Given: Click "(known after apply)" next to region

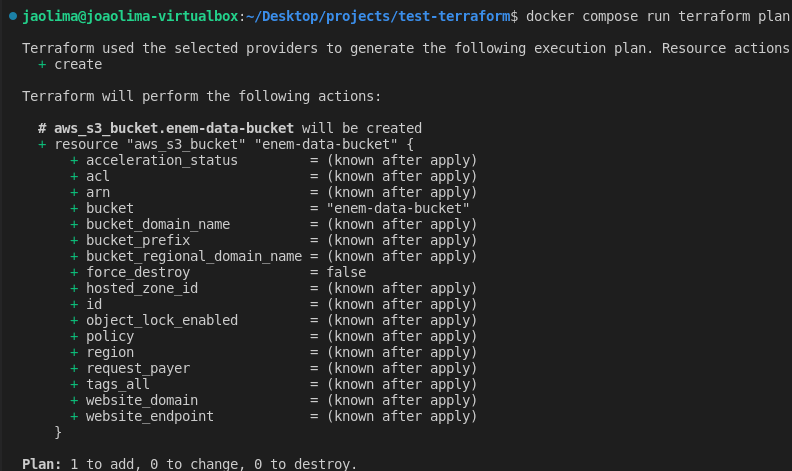Looking at the screenshot, I should click(x=401, y=352).
